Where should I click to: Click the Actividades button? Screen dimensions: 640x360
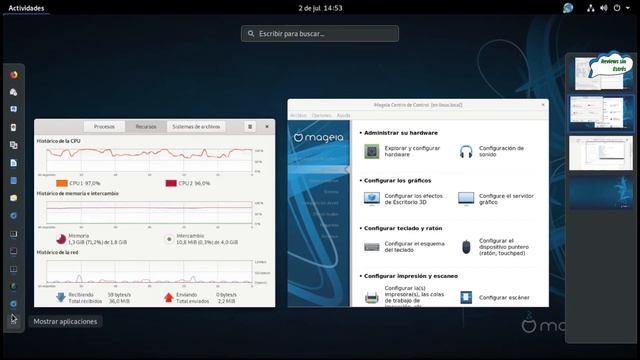tap(26, 8)
